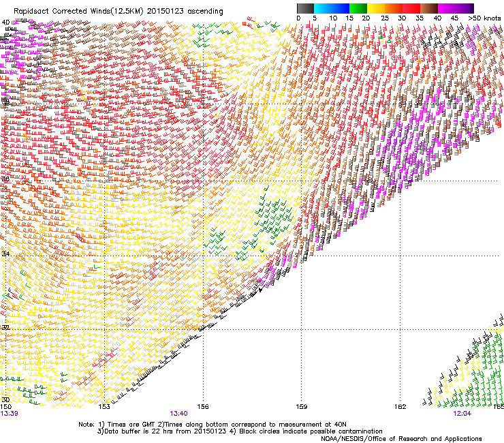Click the orange 25-30 knots legend segment
This screenshot has width=504, height=443.
(394, 8)
